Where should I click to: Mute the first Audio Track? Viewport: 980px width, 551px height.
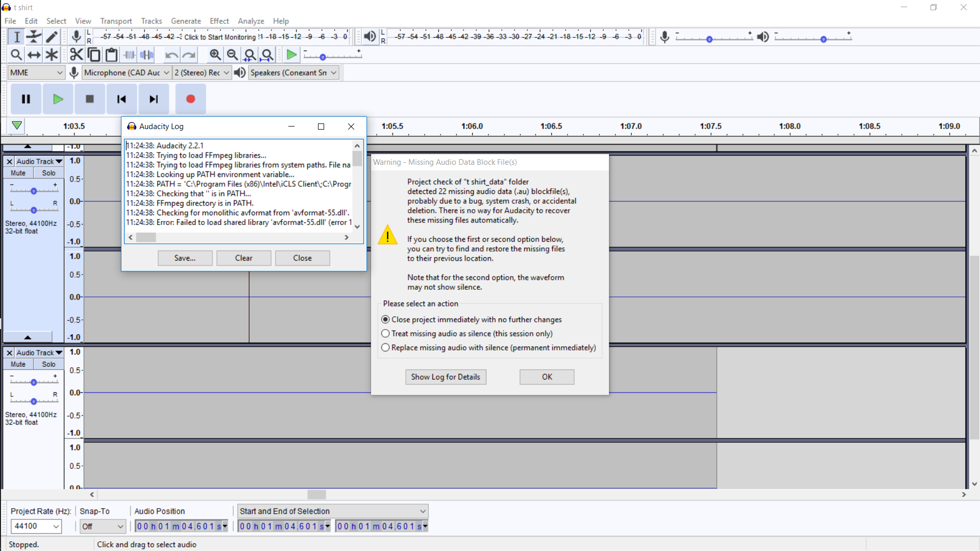click(x=18, y=173)
